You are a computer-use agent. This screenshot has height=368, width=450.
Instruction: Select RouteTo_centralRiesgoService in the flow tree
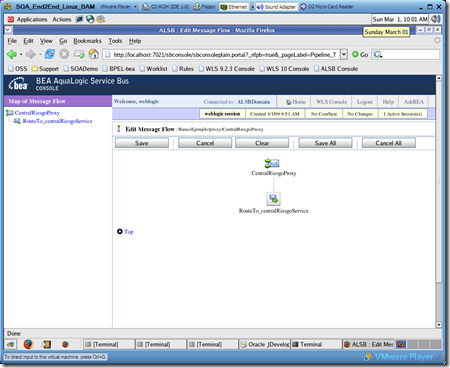[x=57, y=121]
